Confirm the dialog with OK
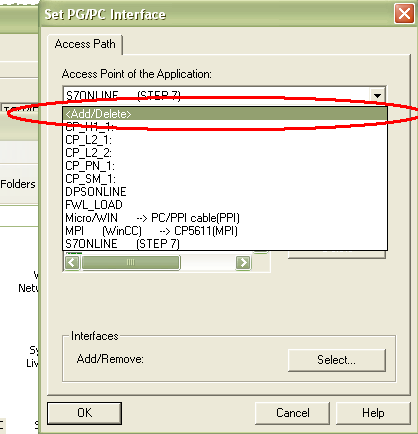The height and width of the screenshot is (434, 418). [84, 413]
